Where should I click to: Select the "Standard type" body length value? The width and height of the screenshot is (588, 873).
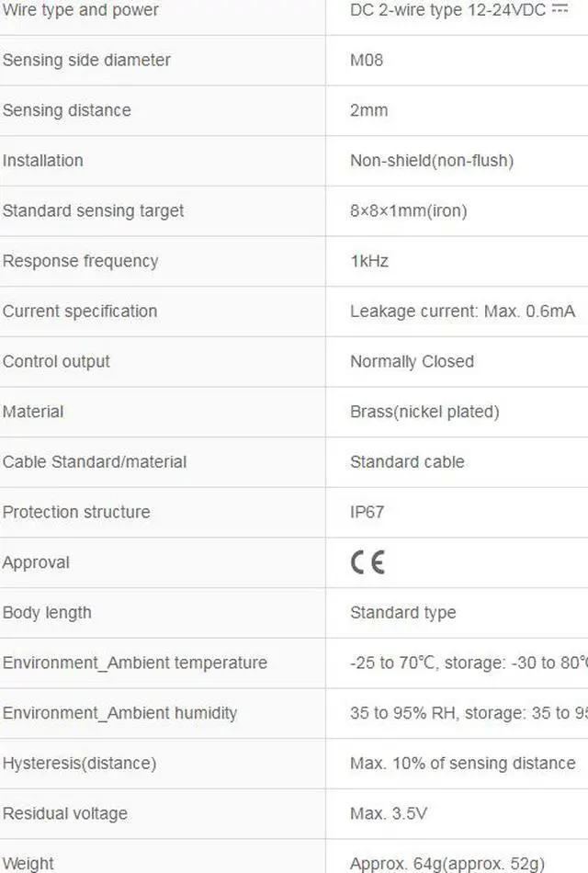(x=402, y=613)
